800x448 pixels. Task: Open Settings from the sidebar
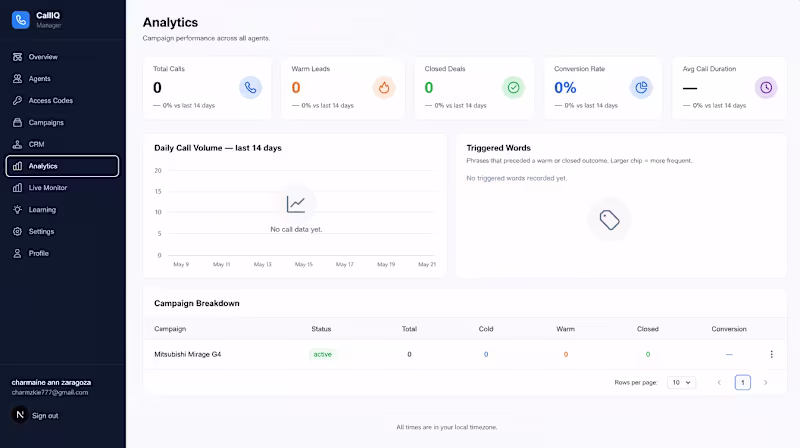click(62, 232)
